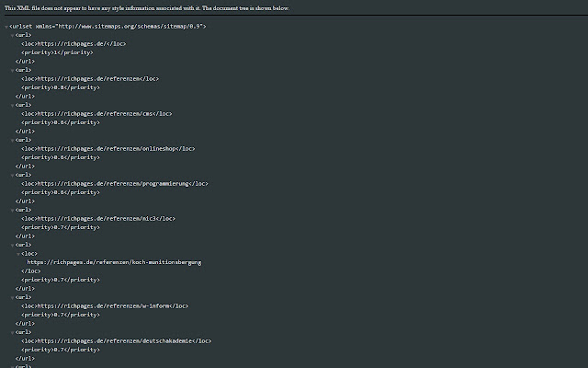Collapse the url node for referenzen/cms
This screenshot has height=368, width=588.
point(12,106)
